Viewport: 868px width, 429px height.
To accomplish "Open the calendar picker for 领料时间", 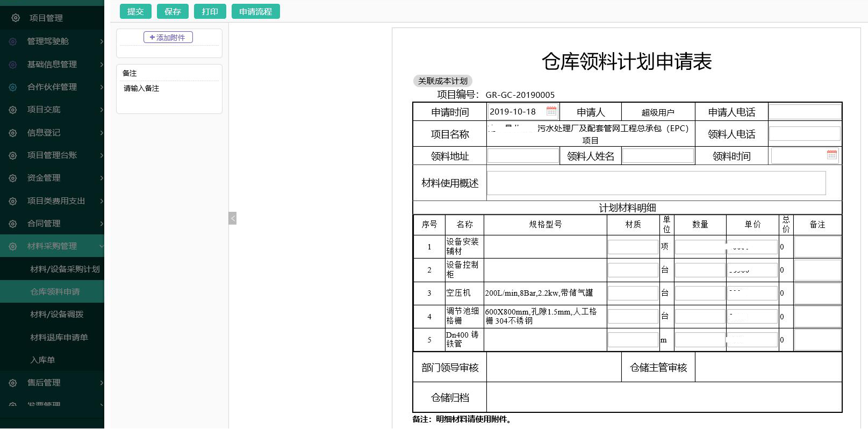I will pyautogui.click(x=831, y=155).
